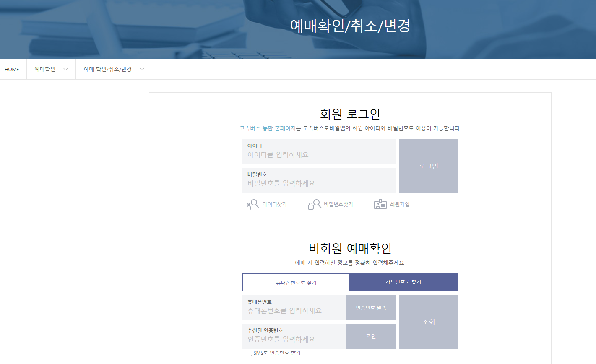Expand the 예매확인 navigation dropdown
The width and height of the screenshot is (596, 364).
pyautogui.click(x=51, y=69)
